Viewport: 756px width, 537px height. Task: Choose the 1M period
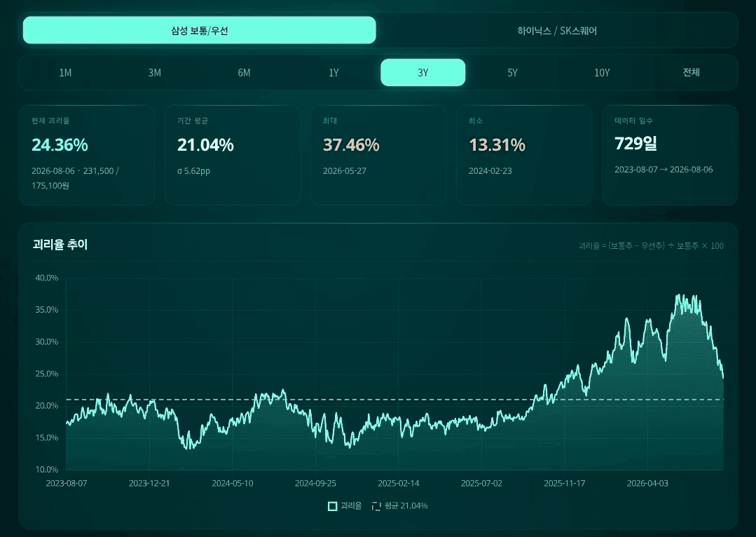(65, 72)
